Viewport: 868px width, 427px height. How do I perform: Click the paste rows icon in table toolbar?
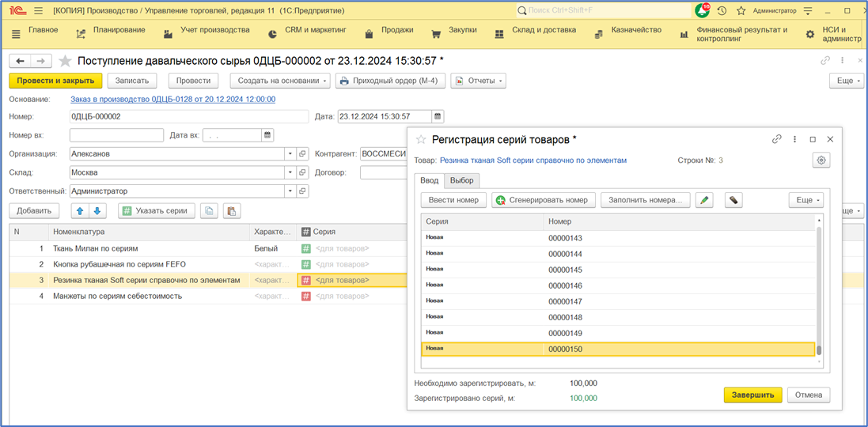[231, 210]
